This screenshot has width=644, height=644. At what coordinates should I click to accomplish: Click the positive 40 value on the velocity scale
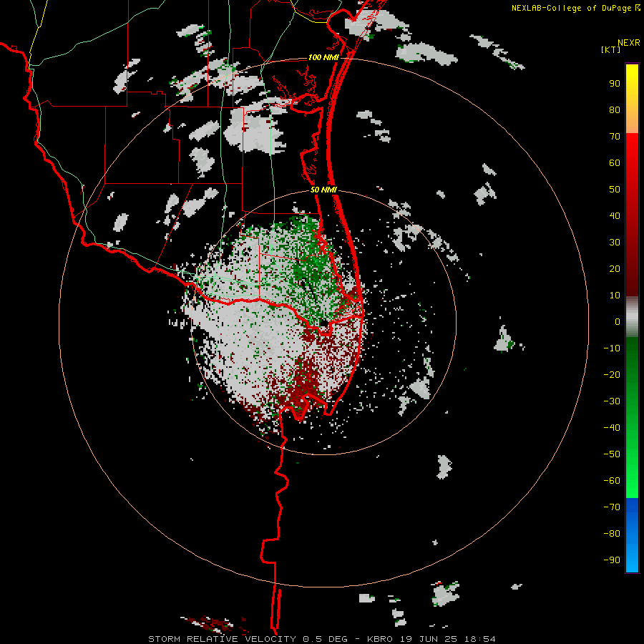(615, 216)
